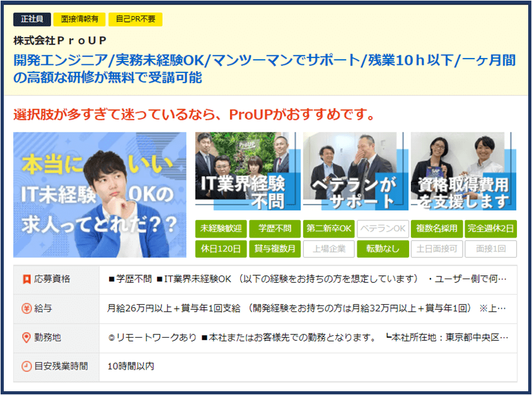The height and width of the screenshot is (395, 532).
Task: Click the 未経験歓迎 green tag
Action: coord(221,228)
